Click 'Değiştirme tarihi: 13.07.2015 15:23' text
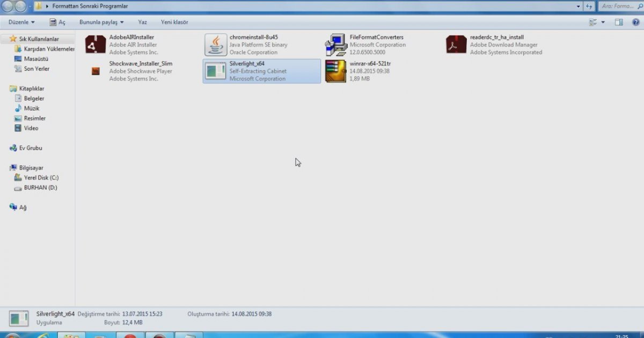 pyautogui.click(x=120, y=314)
